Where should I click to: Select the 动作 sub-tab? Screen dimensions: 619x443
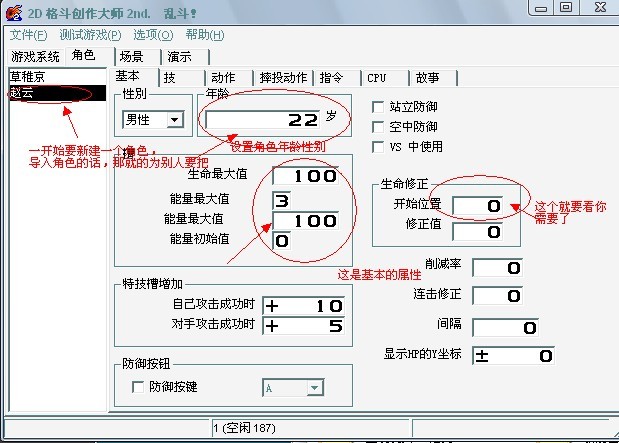(229, 78)
